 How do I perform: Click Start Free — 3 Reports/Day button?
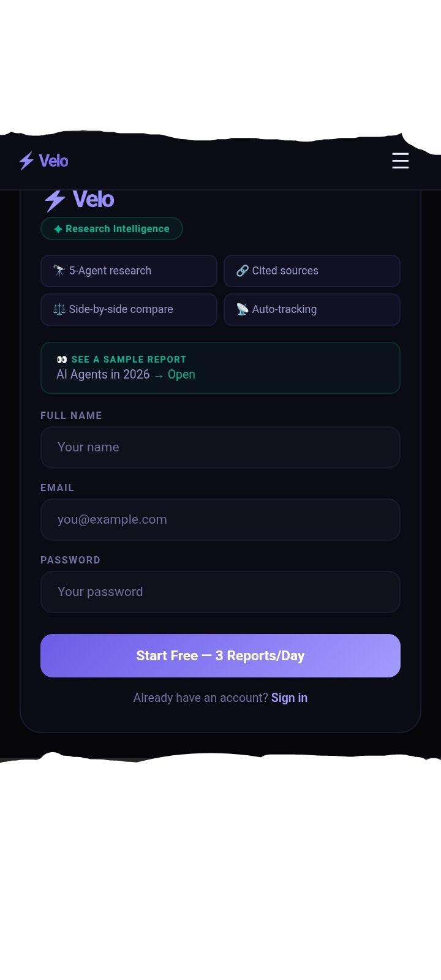(221, 655)
